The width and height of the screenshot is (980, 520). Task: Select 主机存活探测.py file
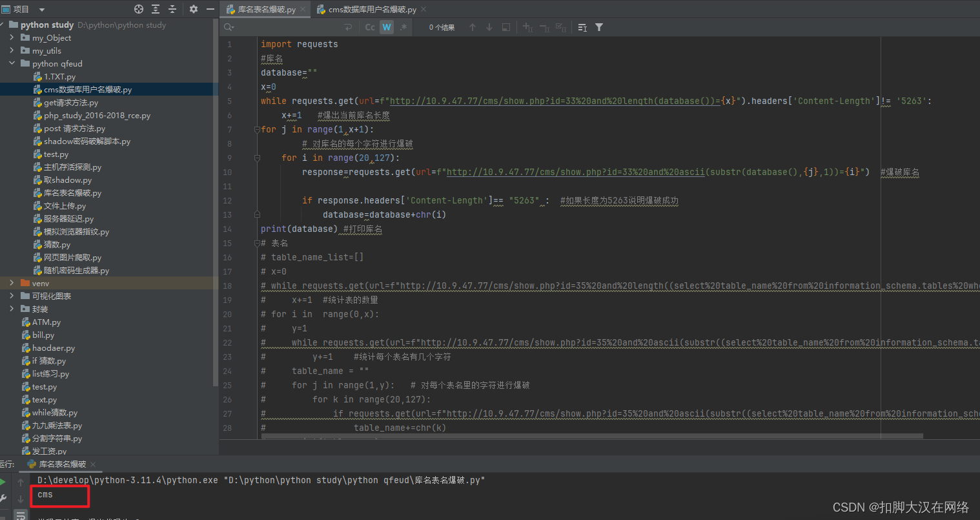click(72, 167)
